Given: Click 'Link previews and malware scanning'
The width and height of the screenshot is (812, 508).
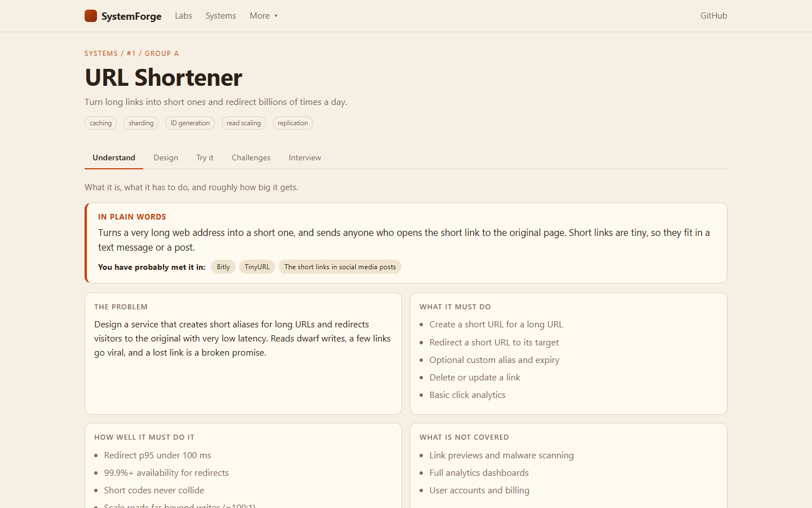Looking at the screenshot, I should click(x=501, y=456).
